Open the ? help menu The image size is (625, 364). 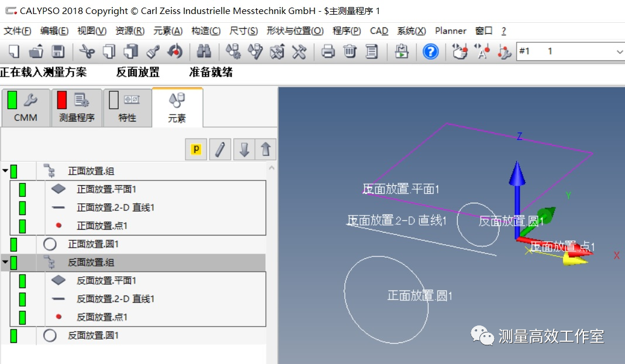[x=504, y=31]
